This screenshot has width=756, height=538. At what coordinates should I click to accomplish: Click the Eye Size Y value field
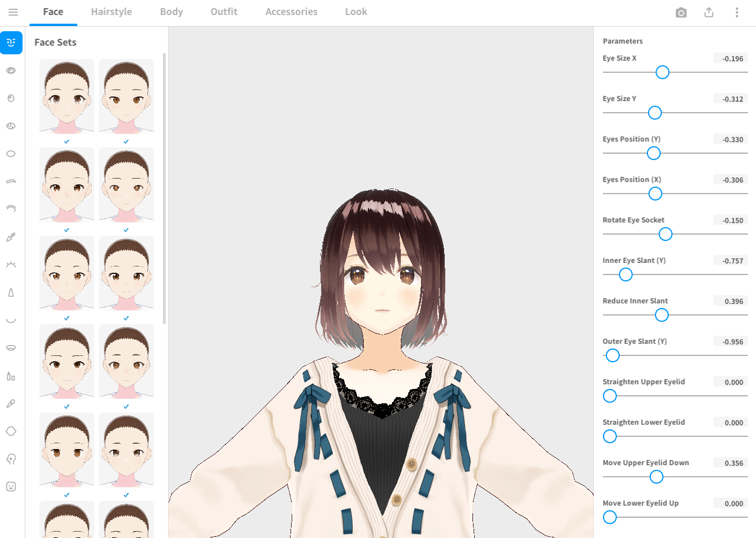pyautogui.click(x=731, y=99)
